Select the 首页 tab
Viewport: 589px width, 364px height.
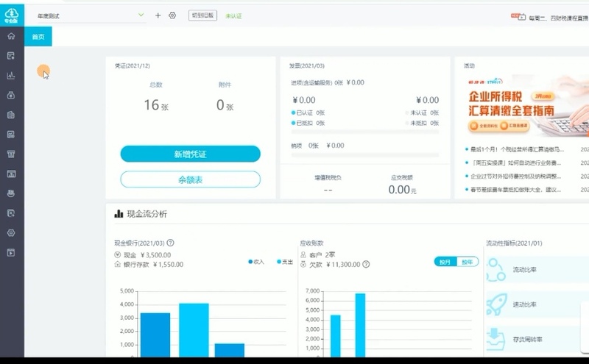pos(38,36)
